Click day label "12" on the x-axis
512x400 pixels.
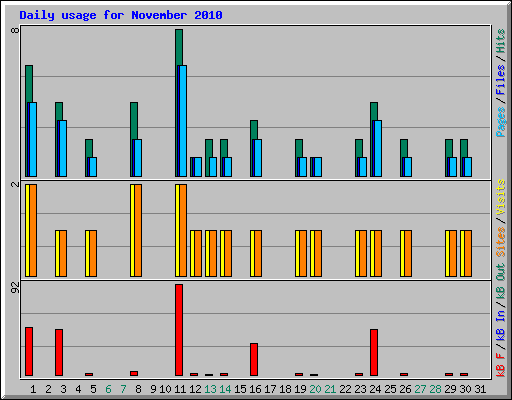click(195, 389)
